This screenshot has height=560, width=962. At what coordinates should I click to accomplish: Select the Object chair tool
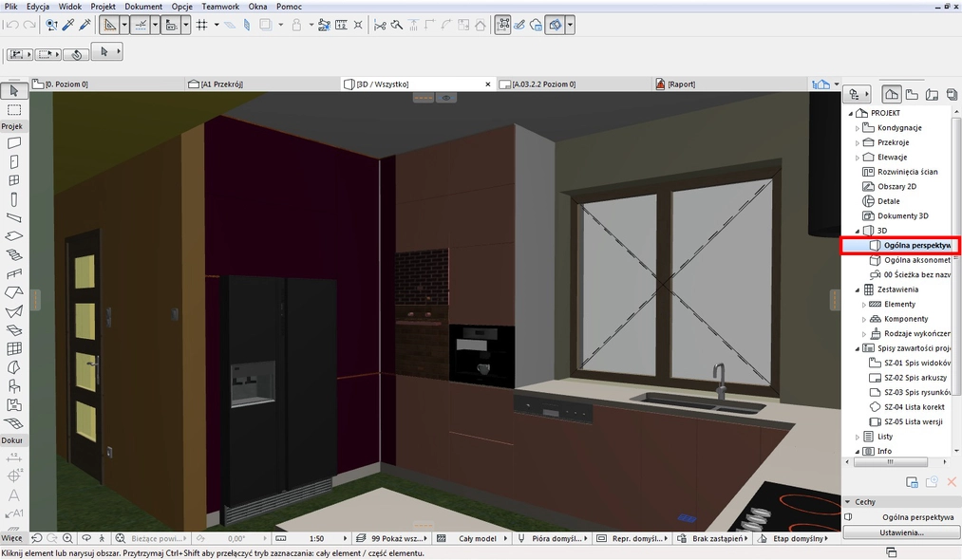pos(13,385)
